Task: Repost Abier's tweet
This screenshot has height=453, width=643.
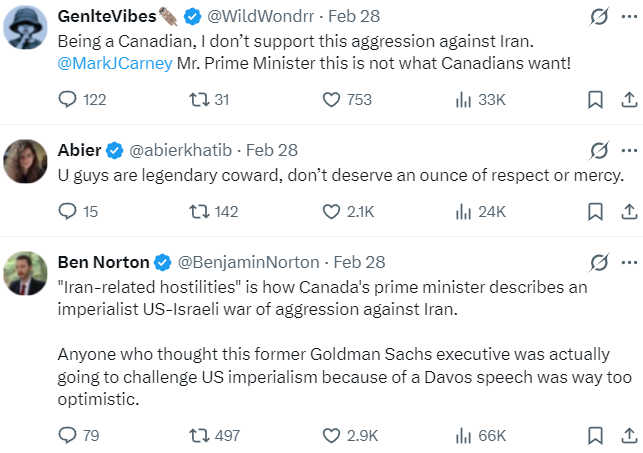Action: point(196,211)
